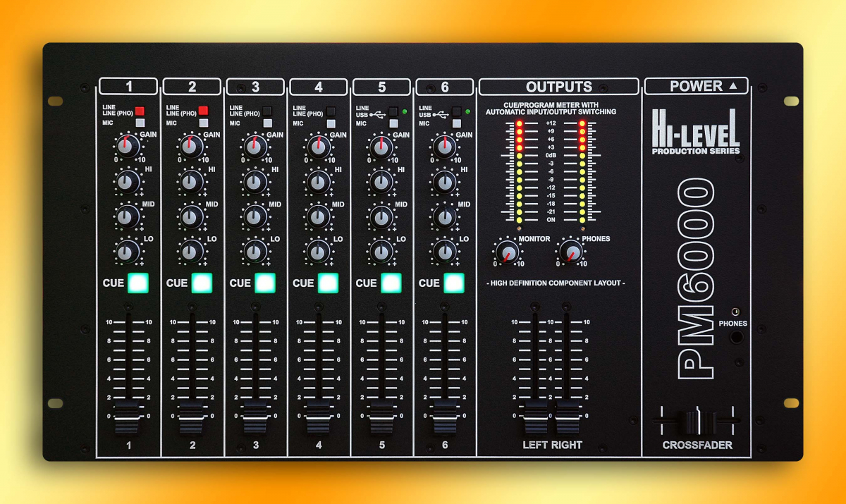Click channel 2 GAIN knob

[191, 146]
